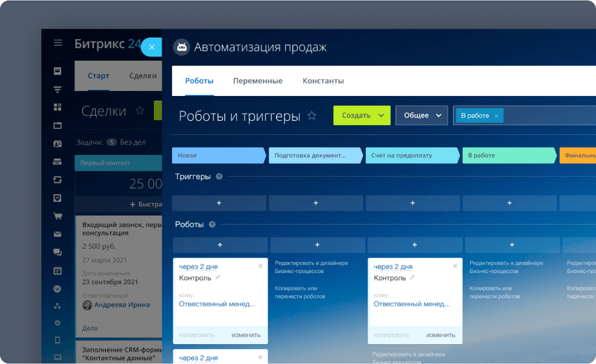Edit name pencil on Новая column Контроль robot
This screenshot has height=364, width=596.
[x=217, y=278]
